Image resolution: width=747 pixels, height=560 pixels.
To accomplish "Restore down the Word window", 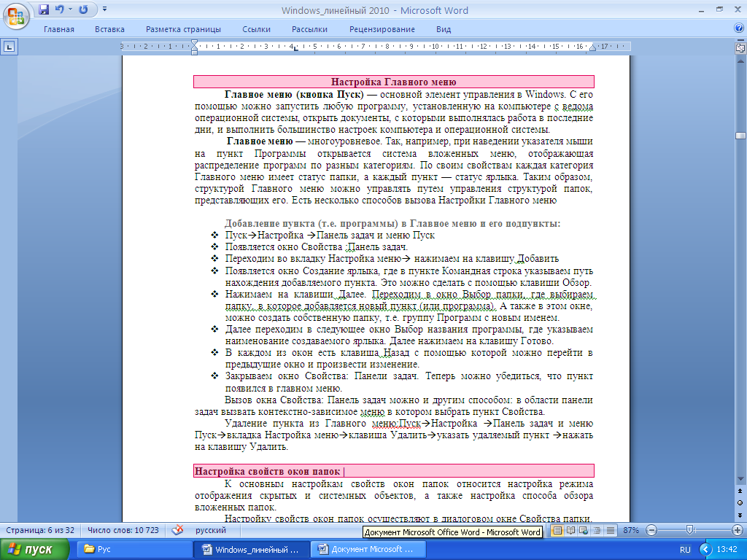I will [719, 9].
